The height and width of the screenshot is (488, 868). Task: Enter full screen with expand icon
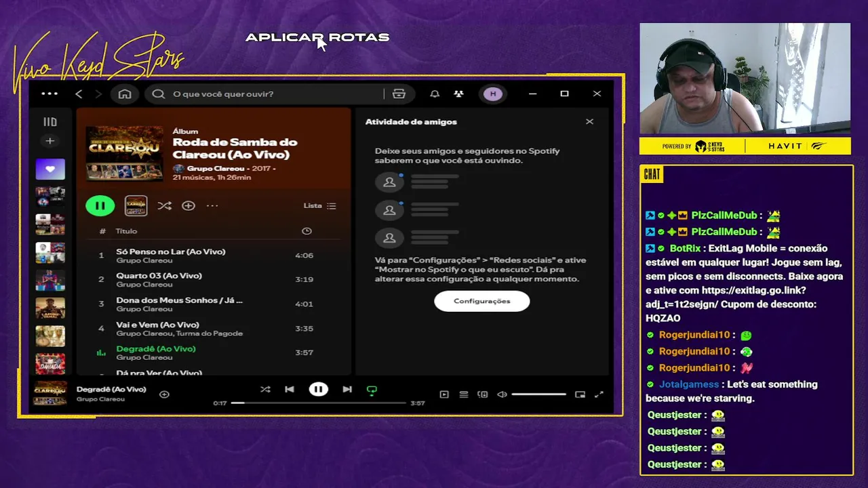pos(599,394)
